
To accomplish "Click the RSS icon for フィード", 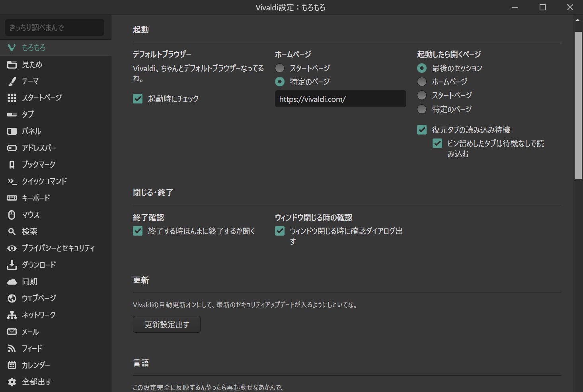I will (x=12, y=349).
